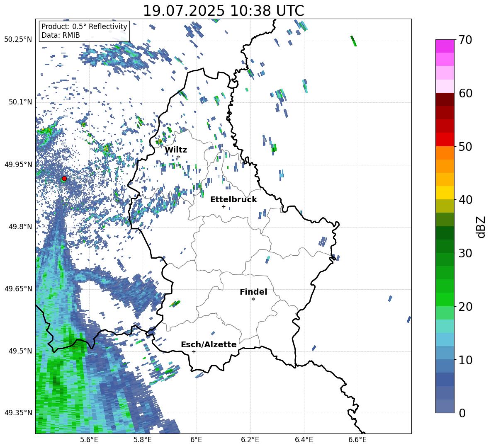Click the 49.8°N latitude label
The image size is (491, 448).
20,227
